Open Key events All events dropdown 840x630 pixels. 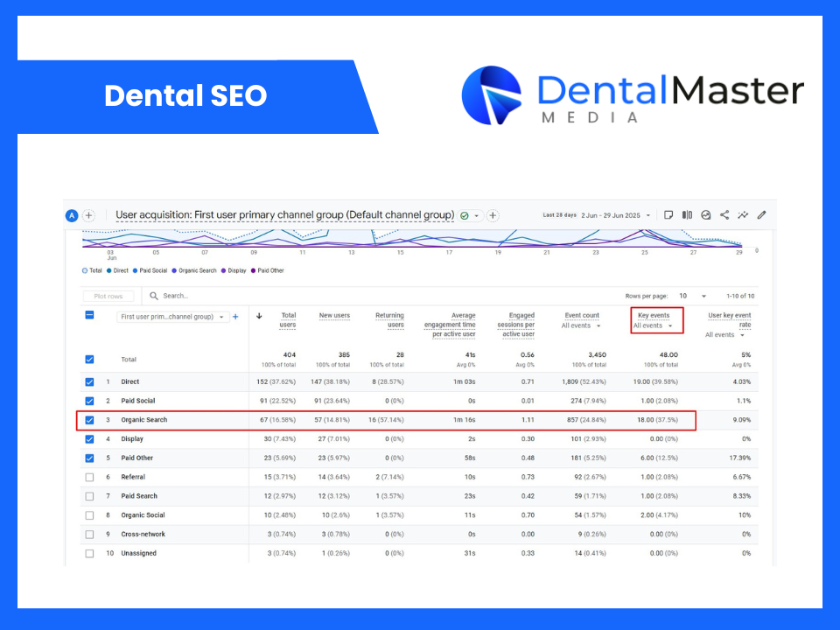click(x=653, y=325)
